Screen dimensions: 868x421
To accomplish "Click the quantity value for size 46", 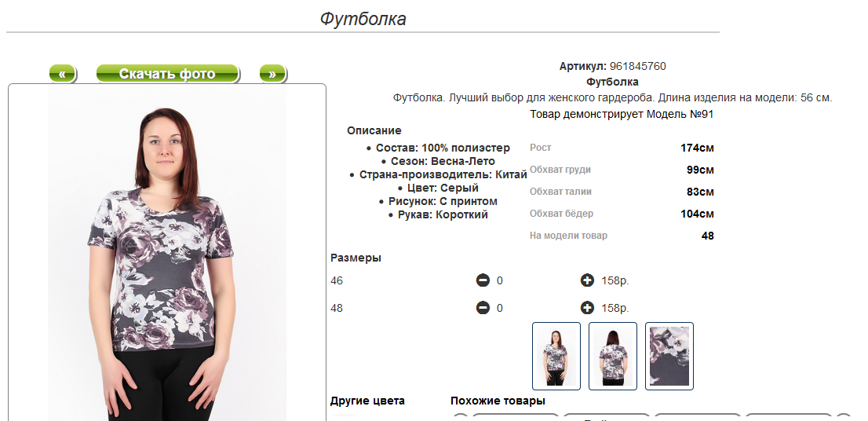I will (500, 281).
